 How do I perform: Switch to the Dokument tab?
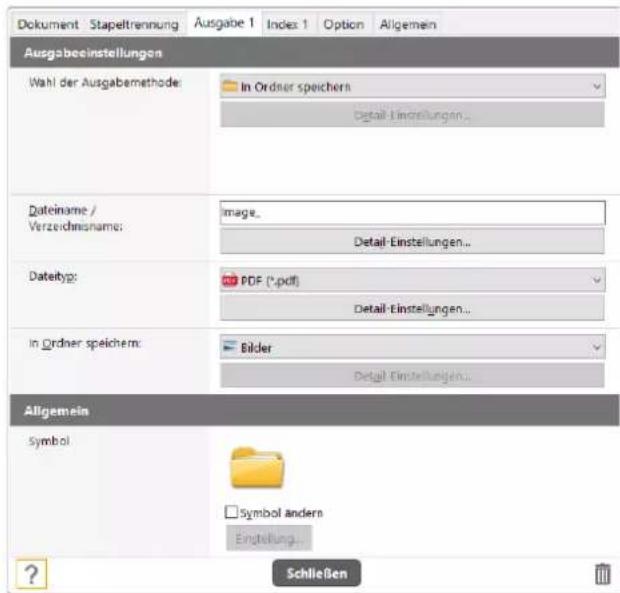(48, 25)
